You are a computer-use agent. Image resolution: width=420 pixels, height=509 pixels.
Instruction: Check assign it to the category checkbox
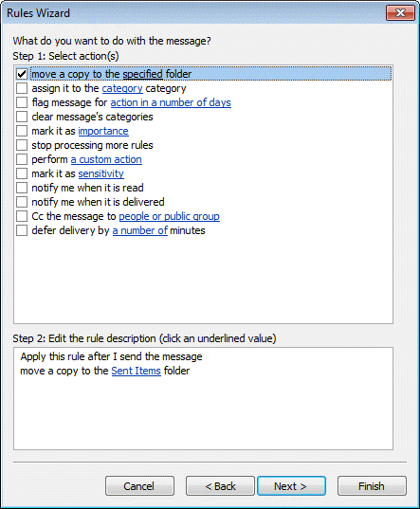22,88
